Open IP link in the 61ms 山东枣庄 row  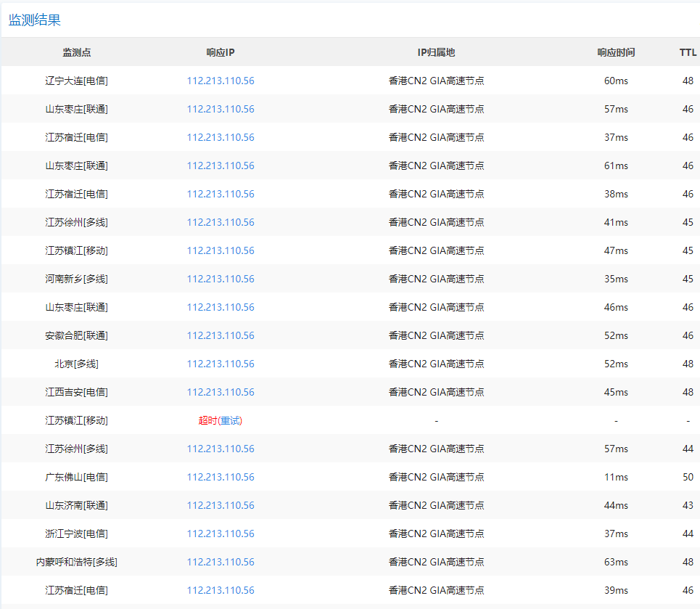[x=221, y=165]
